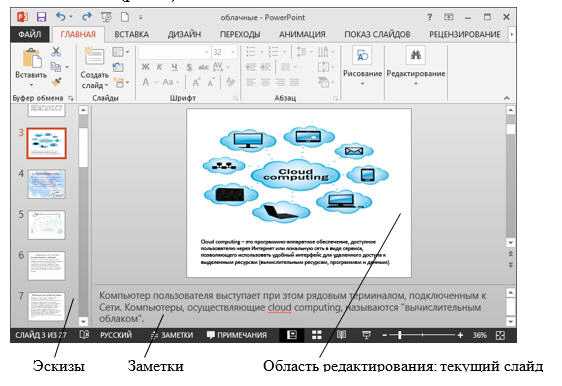This screenshot has width=562, height=386.
Task: Align text left
Action: 251,83
